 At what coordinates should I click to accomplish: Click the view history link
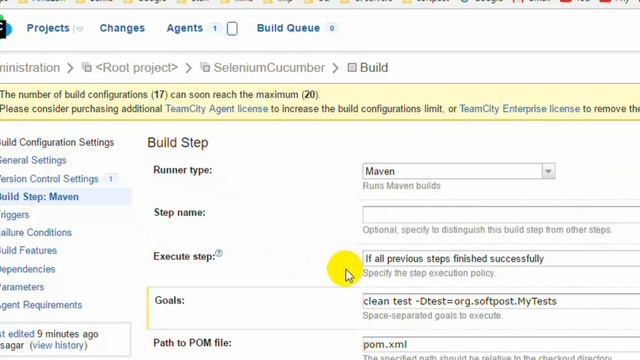(x=58, y=346)
